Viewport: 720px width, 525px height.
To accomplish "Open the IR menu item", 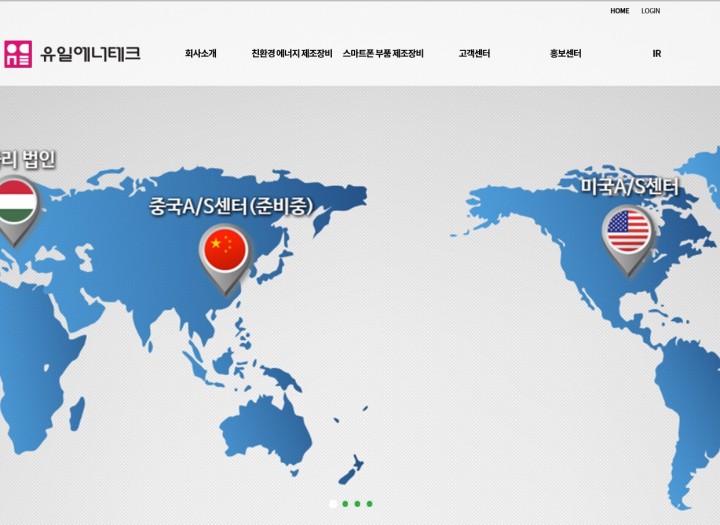I will coord(657,54).
